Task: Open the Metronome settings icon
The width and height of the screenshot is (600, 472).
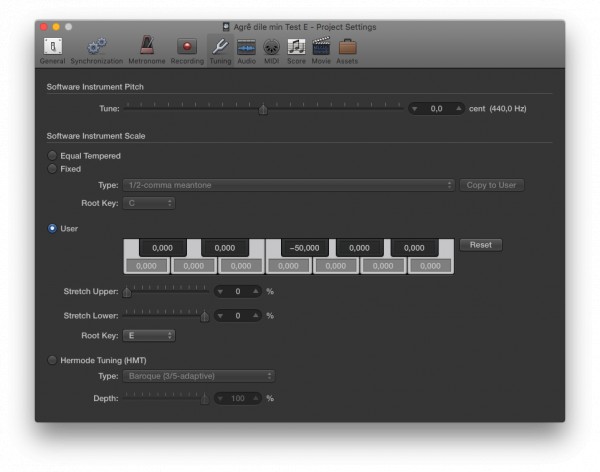Action: coord(147,46)
